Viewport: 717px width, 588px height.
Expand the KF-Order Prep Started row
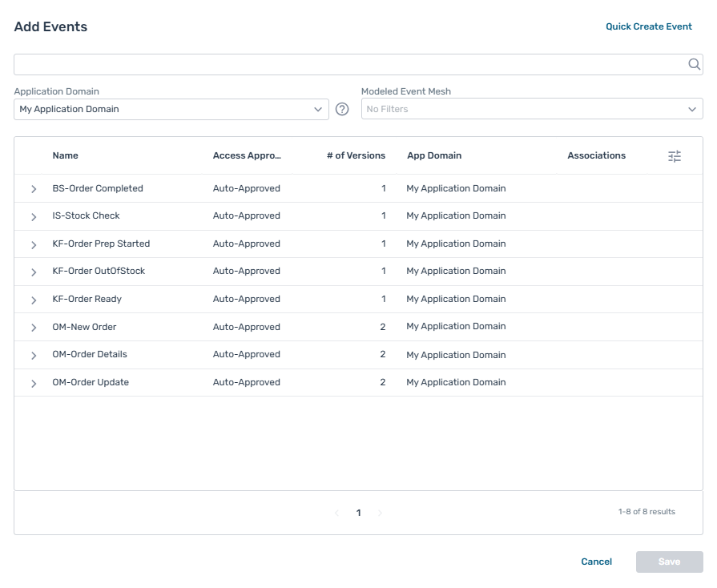pyautogui.click(x=34, y=244)
